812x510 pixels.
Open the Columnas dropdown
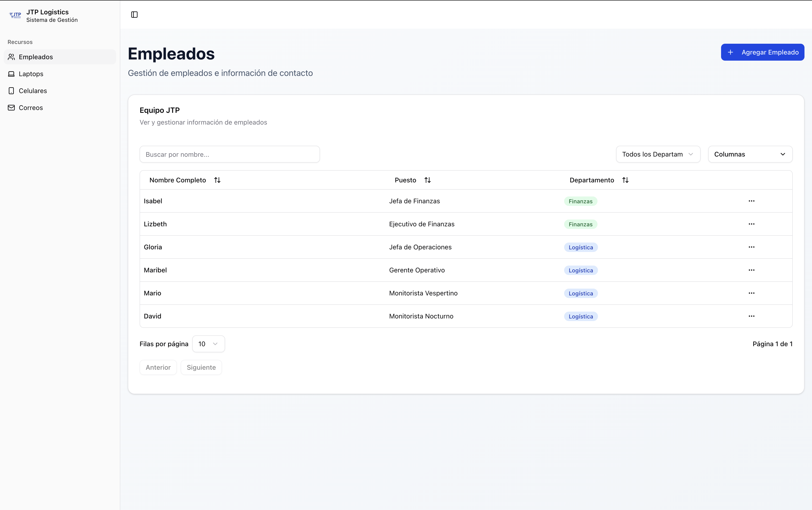coord(750,154)
